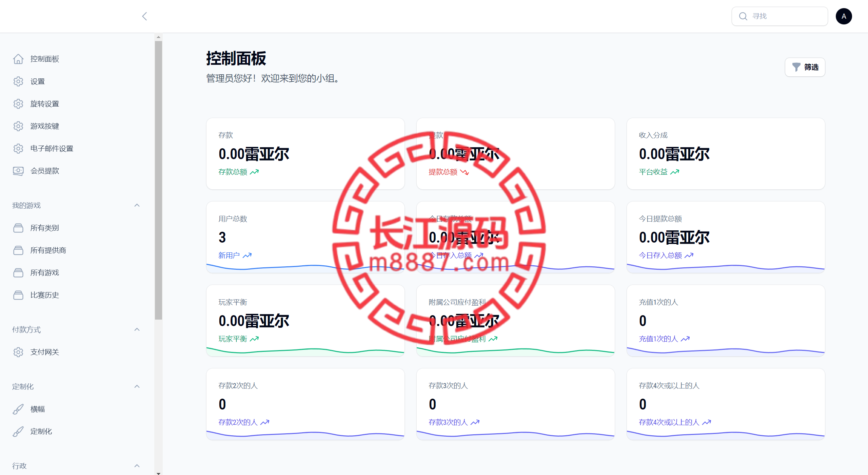Click the sidebar scrollbar up arrow
This screenshot has height=475, width=868.
[x=158, y=37]
